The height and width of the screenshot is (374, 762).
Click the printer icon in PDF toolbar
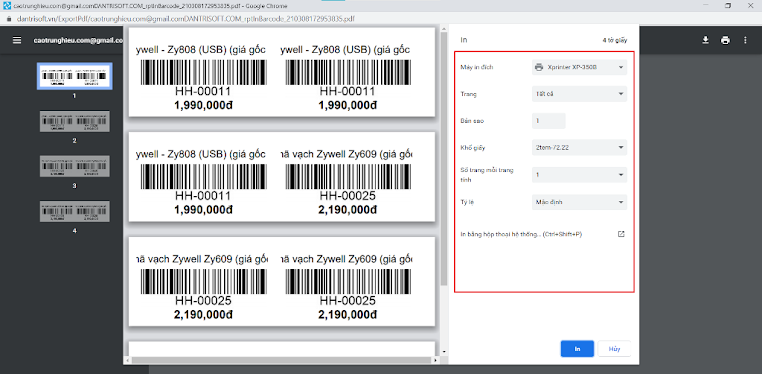(x=725, y=40)
